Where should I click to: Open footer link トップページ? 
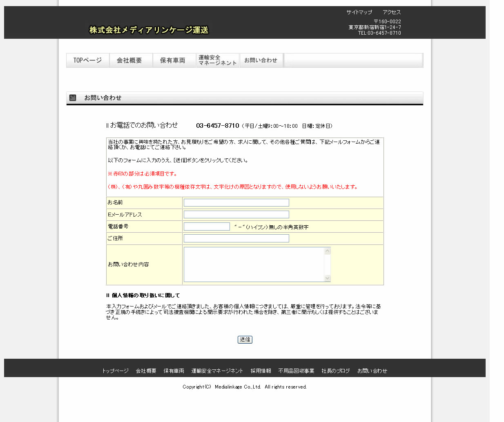coord(115,371)
